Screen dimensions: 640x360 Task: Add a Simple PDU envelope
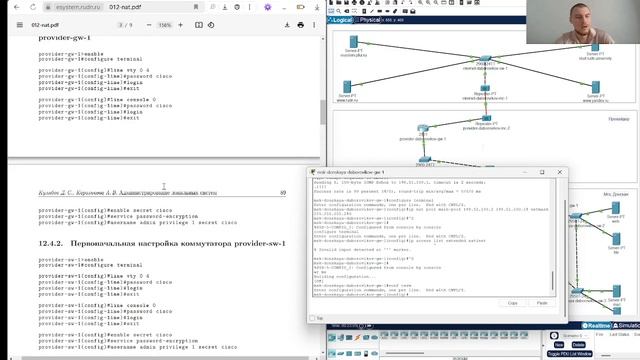click(405, 11)
